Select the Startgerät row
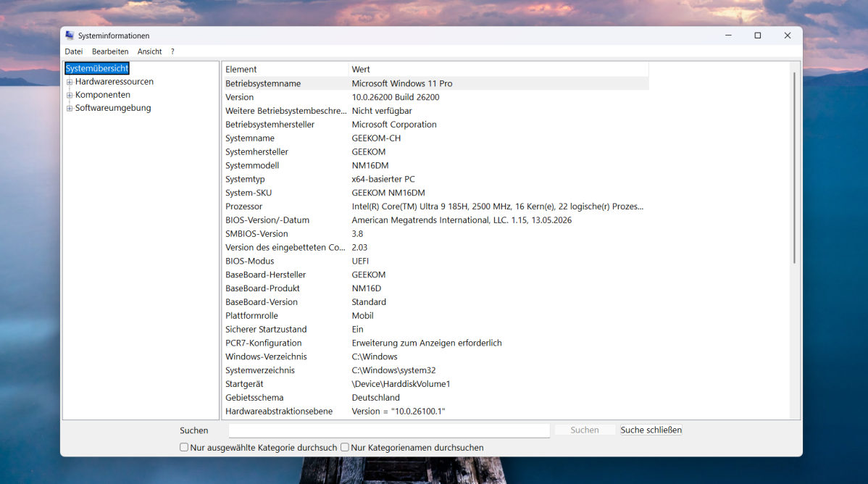This screenshot has height=484, width=868. pyautogui.click(x=435, y=384)
